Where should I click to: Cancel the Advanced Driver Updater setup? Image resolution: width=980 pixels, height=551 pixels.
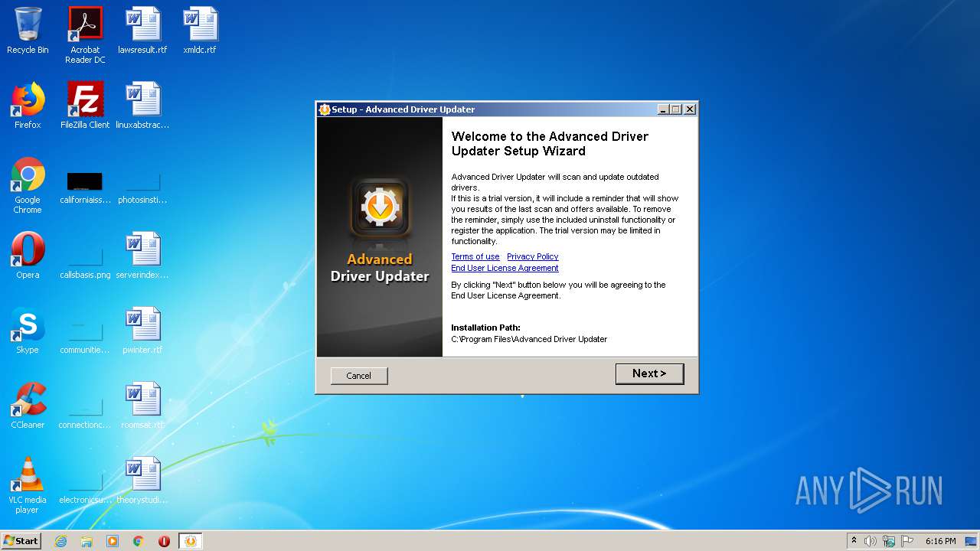[x=359, y=376]
